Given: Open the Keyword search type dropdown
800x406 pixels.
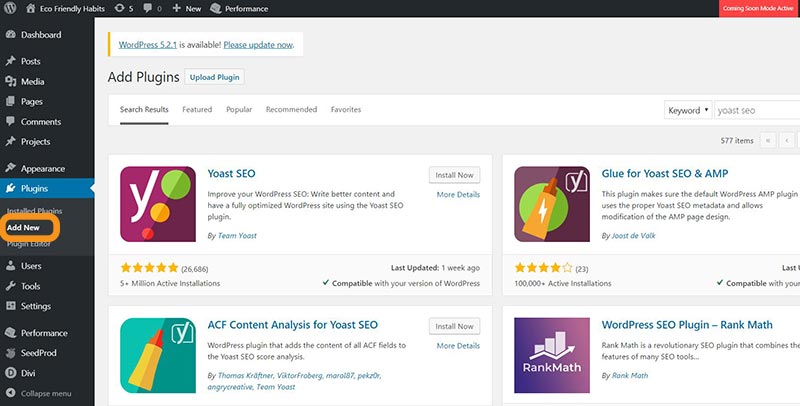Looking at the screenshot, I should coord(688,110).
